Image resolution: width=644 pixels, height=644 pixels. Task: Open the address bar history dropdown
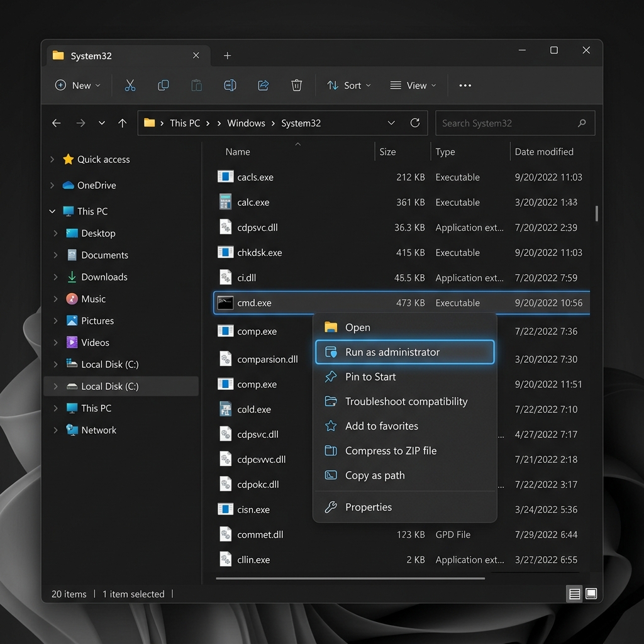(x=391, y=123)
